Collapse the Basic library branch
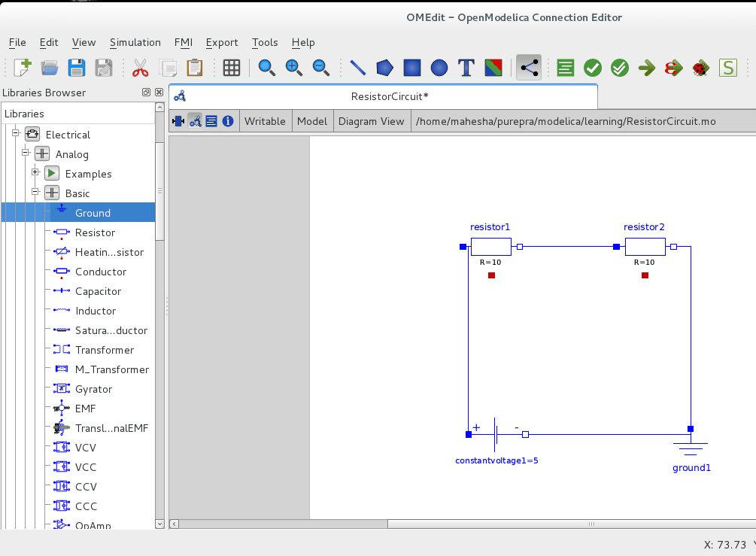This screenshot has height=556, width=756. point(35,193)
